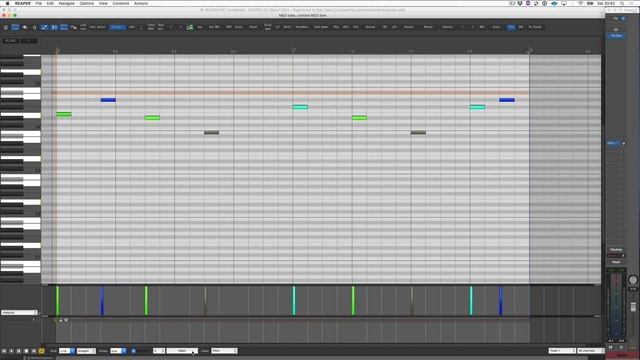The width and height of the screenshot is (640, 360).
Task: Click the cyan velocity bar at bar 2
Action: pyautogui.click(x=294, y=301)
